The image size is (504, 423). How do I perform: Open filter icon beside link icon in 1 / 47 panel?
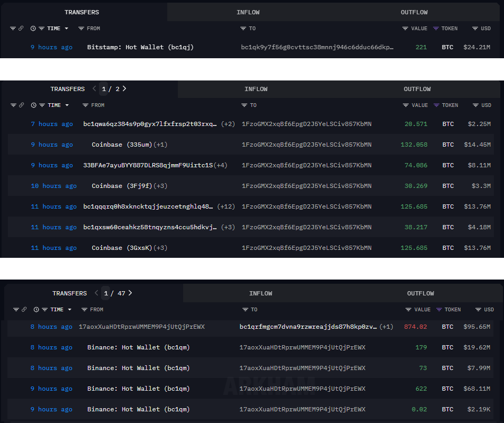(16, 310)
